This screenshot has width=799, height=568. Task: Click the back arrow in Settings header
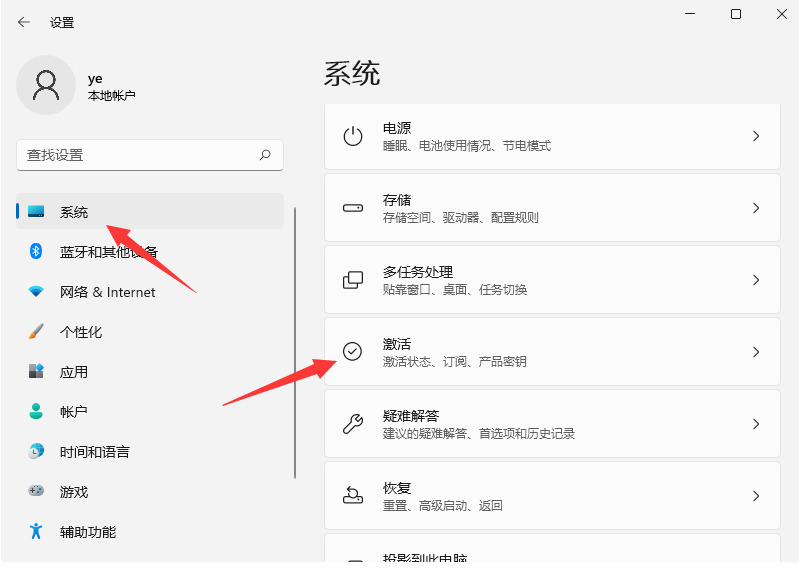tap(24, 22)
